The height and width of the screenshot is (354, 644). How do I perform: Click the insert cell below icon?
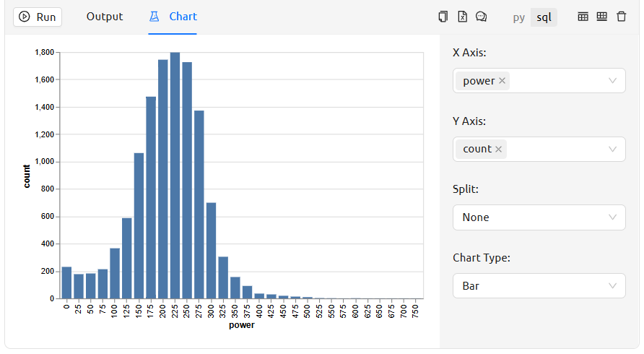[x=601, y=17]
